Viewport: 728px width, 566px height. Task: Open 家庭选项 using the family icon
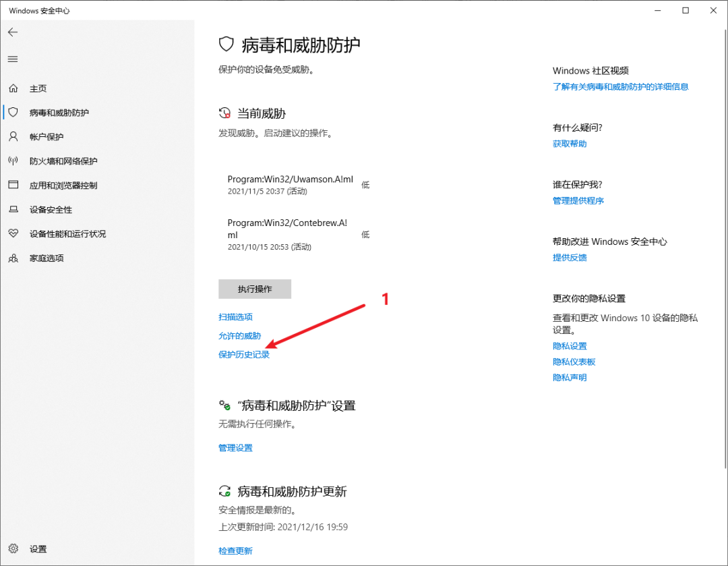coord(13,258)
